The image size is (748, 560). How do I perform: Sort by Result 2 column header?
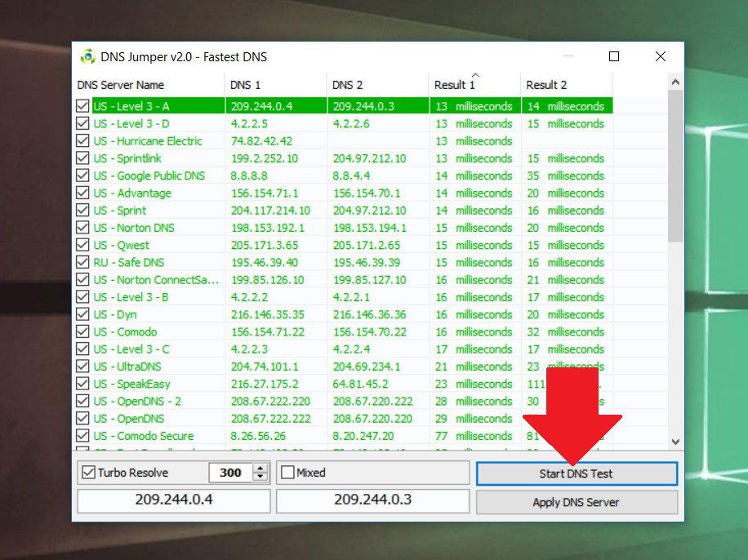[x=567, y=85]
